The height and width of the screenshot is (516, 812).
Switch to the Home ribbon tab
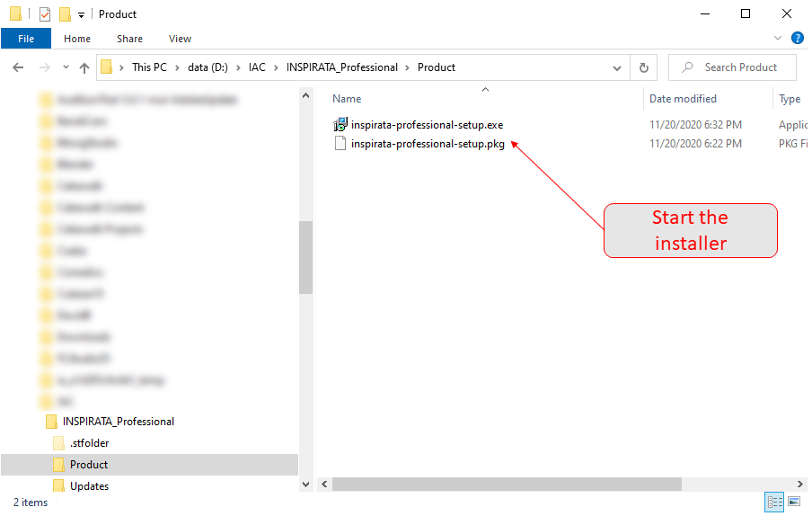point(77,39)
